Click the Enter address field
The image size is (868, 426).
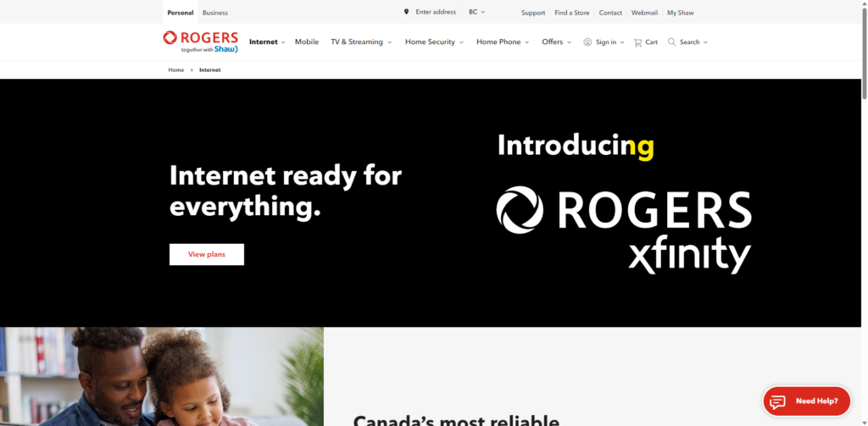point(436,12)
